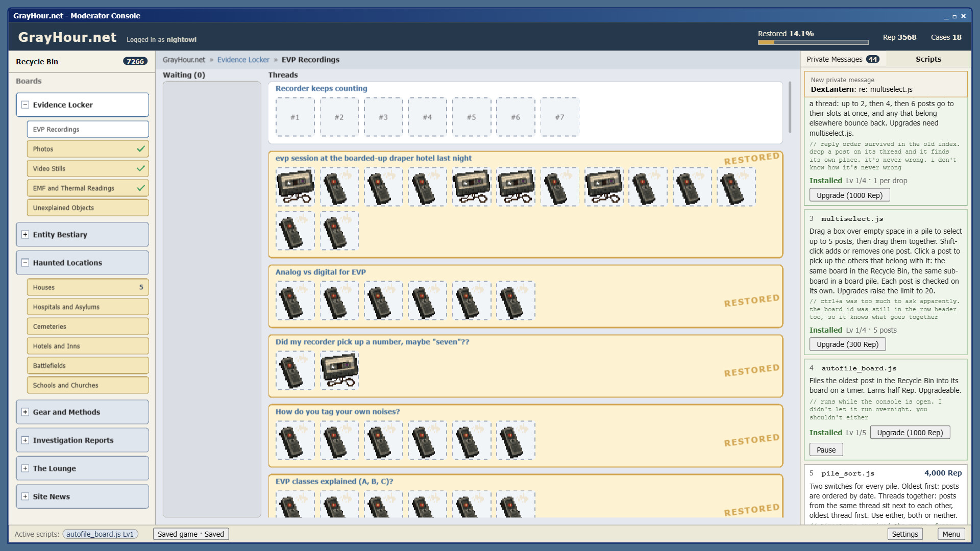The width and height of the screenshot is (980, 551).
Task: Select Unexplained Objects sub-board
Action: 88,208
